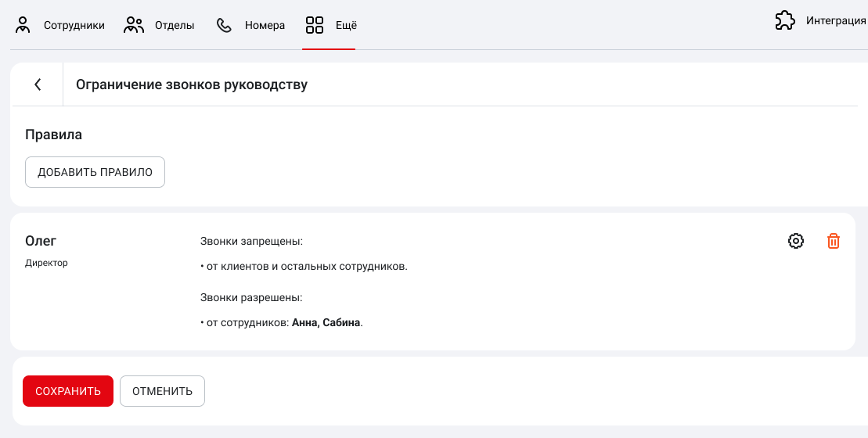
Task: Click the puzzle piece Интеграция icon
Action: [x=784, y=21]
